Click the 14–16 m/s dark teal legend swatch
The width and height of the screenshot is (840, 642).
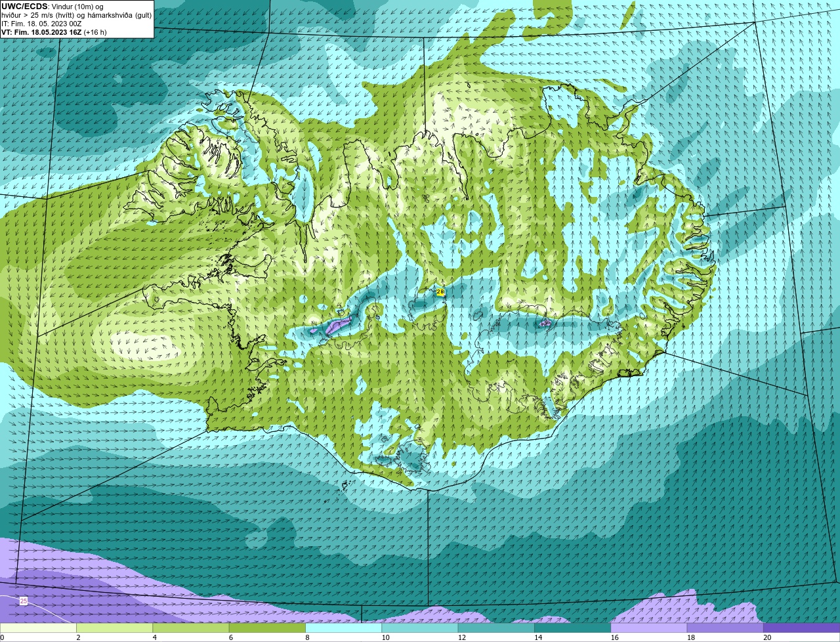[x=573, y=628]
